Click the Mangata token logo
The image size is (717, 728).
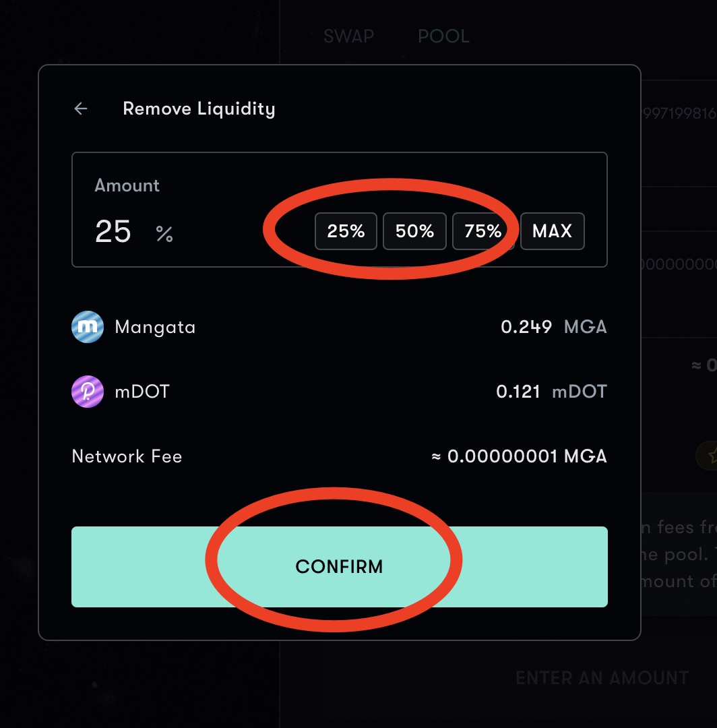coord(88,328)
